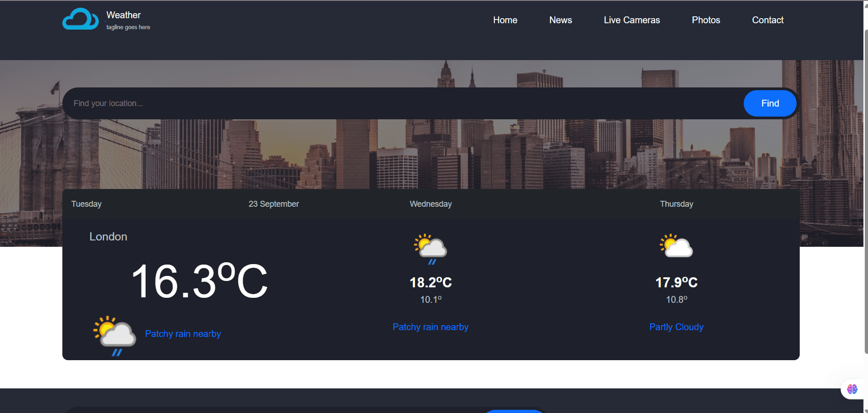Click the page's vertical scrollbar thumb

[865, 191]
